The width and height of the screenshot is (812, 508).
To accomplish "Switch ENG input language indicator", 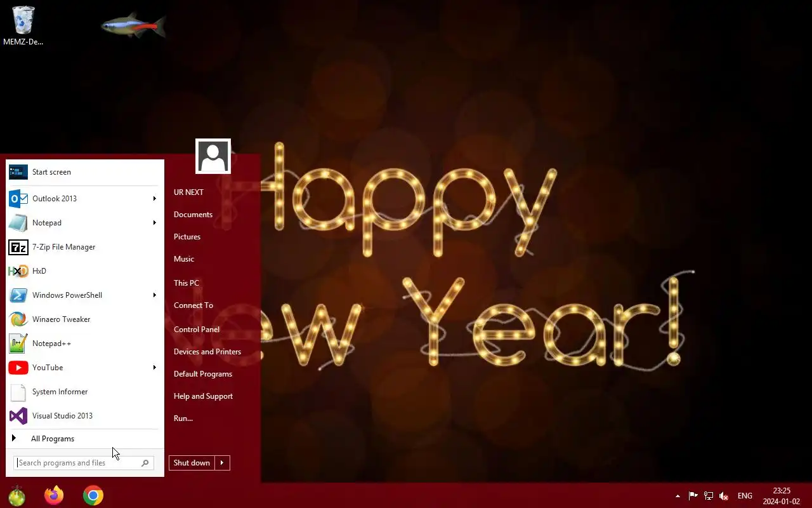I will 745,496.
